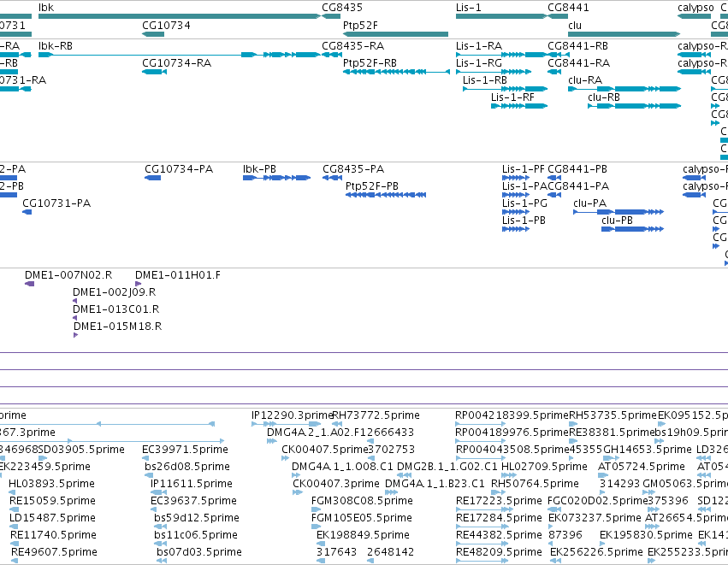The image size is (728, 565).
Task: Select the Lis-1-RA transcript label
Action: click(479, 46)
